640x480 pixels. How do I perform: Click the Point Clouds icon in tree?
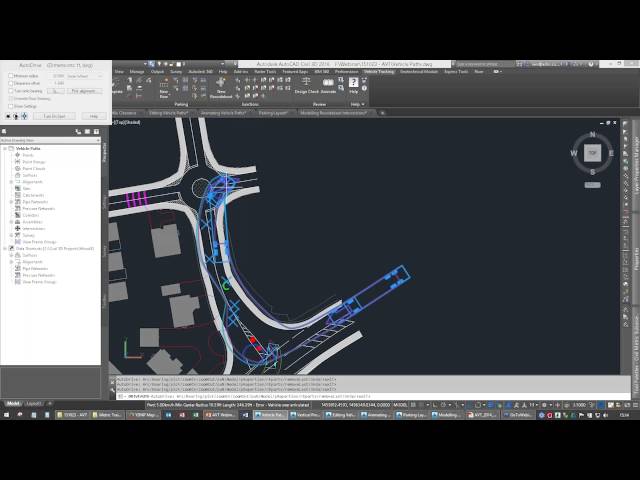point(18,168)
